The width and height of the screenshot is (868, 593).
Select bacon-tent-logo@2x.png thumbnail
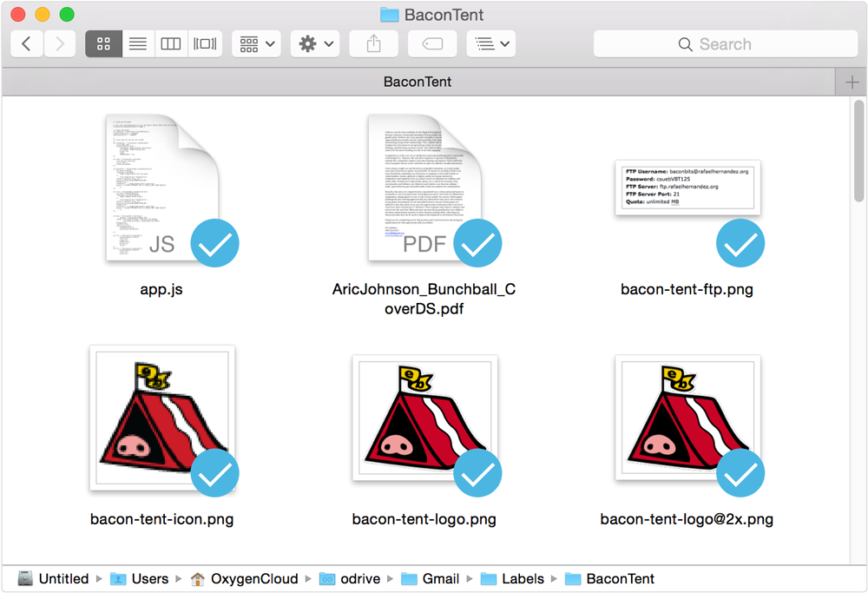click(x=687, y=418)
